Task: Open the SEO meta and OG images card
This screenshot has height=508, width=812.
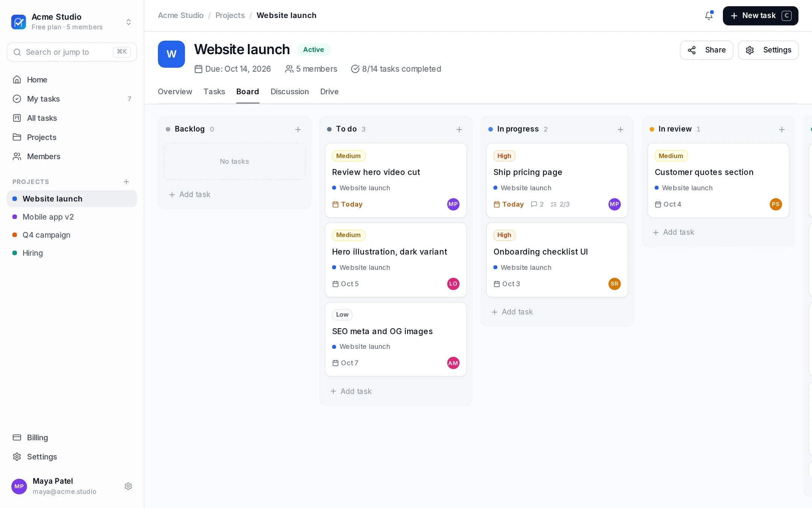Action: 395,339
